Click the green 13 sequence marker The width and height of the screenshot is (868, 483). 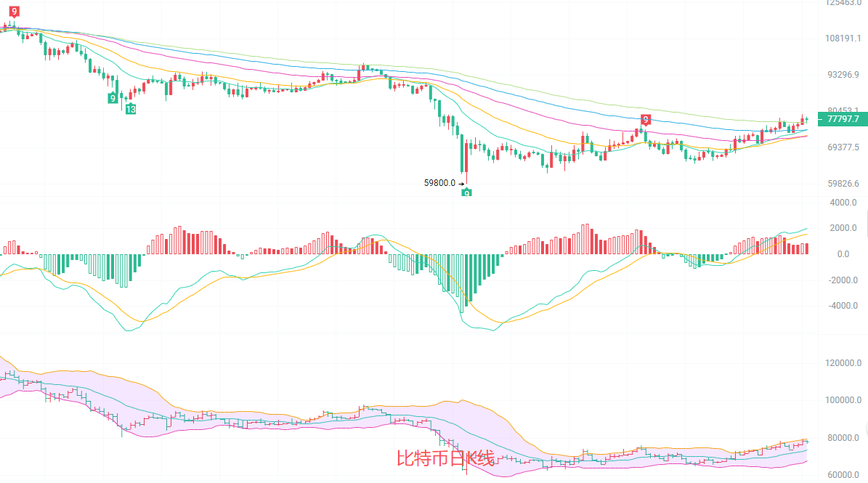(130, 110)
